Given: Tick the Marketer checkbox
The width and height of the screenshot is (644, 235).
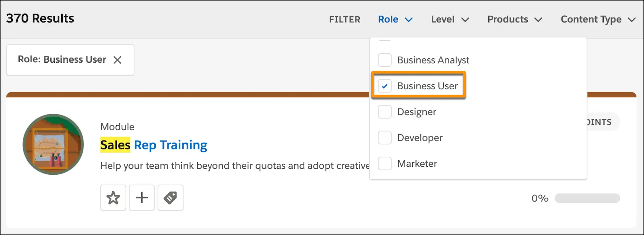Looking at the screenshot, I should (385, 163).
